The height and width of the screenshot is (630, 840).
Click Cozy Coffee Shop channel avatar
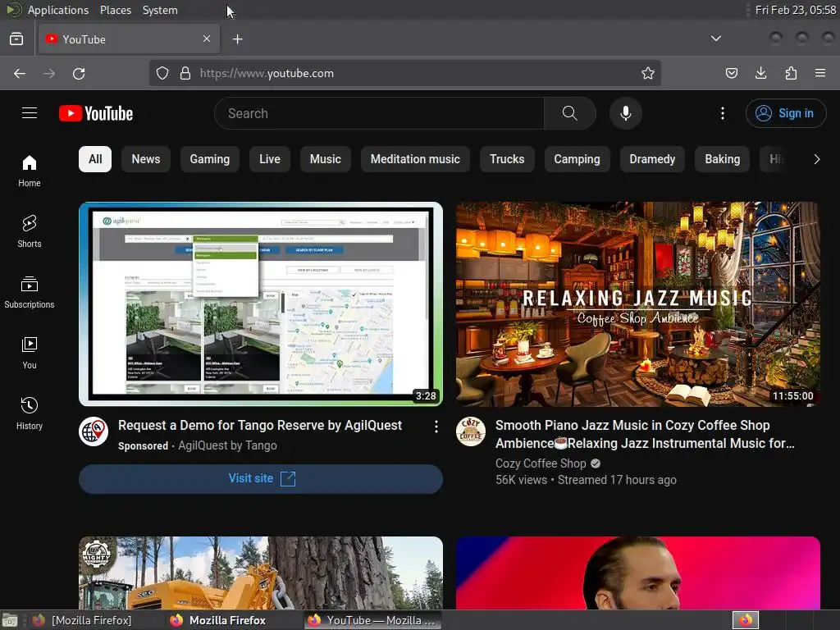[x=471, y=431]
